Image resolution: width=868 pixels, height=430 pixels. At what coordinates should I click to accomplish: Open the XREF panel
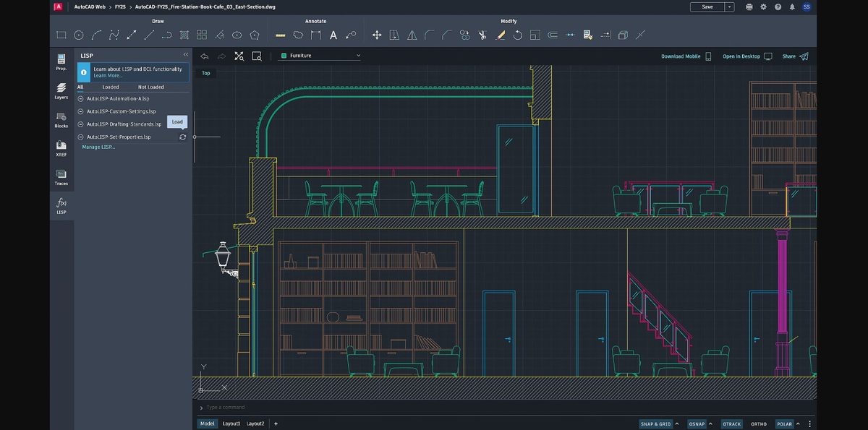pos(61,149)
